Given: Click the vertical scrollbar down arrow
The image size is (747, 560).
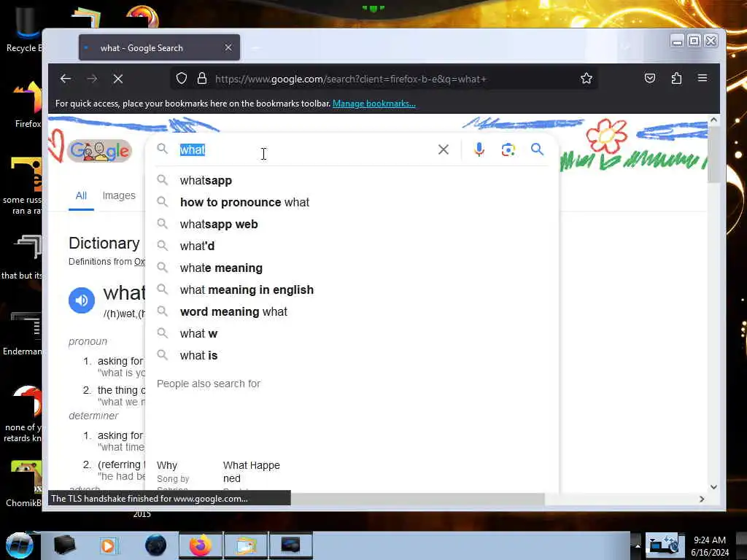Looking at the screenshot, I should coord(713,486).
